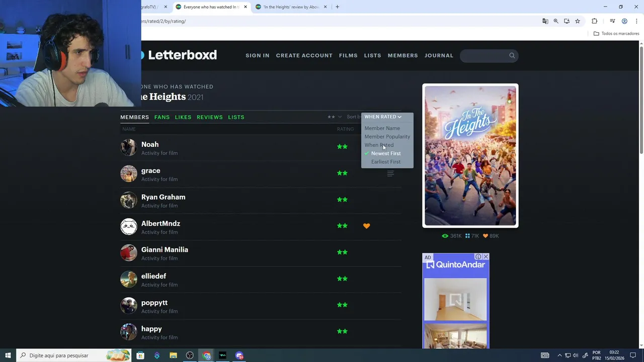Click the ad info icon

[478, 257]
